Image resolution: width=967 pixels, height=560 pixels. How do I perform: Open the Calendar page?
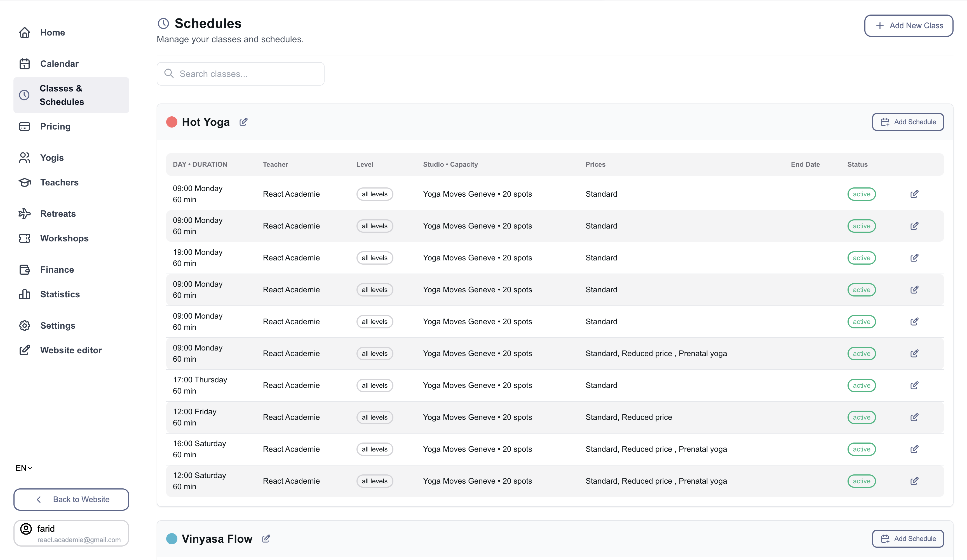pyautogui.click(x=59, y=64)
